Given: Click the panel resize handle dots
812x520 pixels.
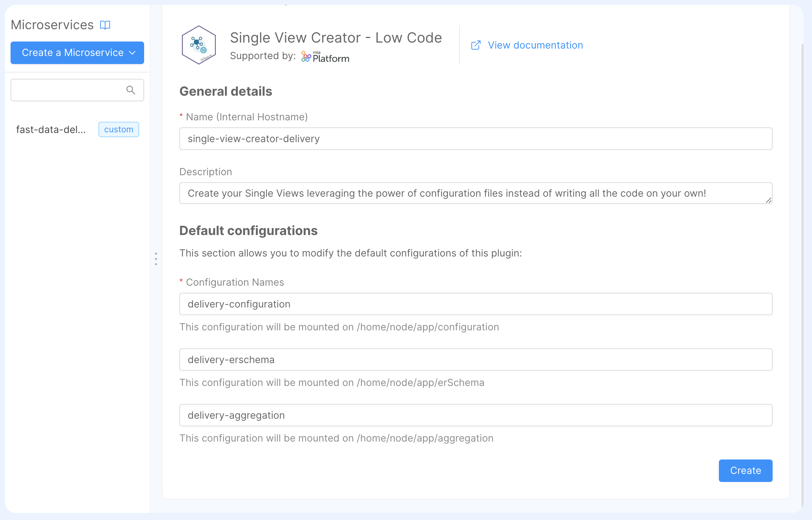Looking at the screenshot, I should [156, 259].
